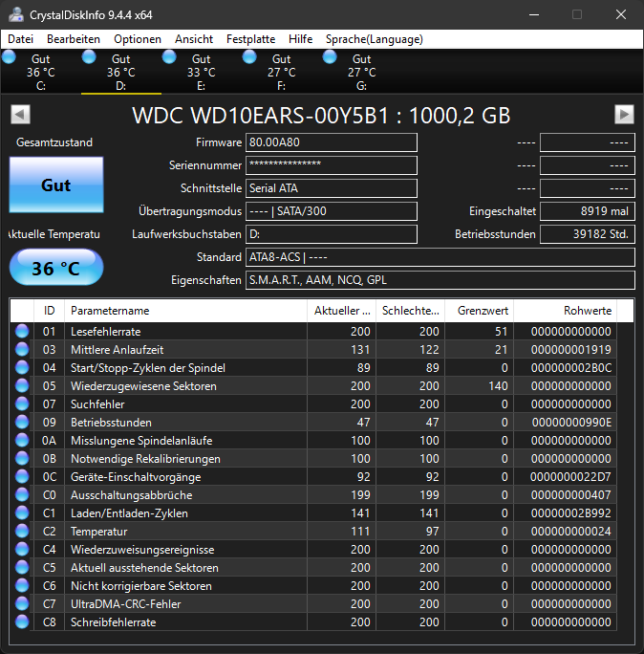
Task: Click the status orb for drive C:
Action: coord(9,56)
